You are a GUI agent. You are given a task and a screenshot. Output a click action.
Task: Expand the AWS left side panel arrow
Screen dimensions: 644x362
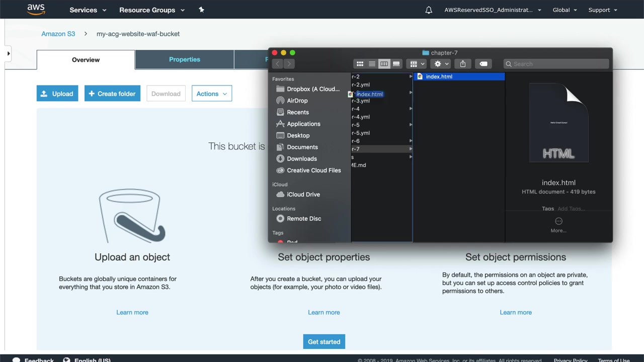pos(8,53)
